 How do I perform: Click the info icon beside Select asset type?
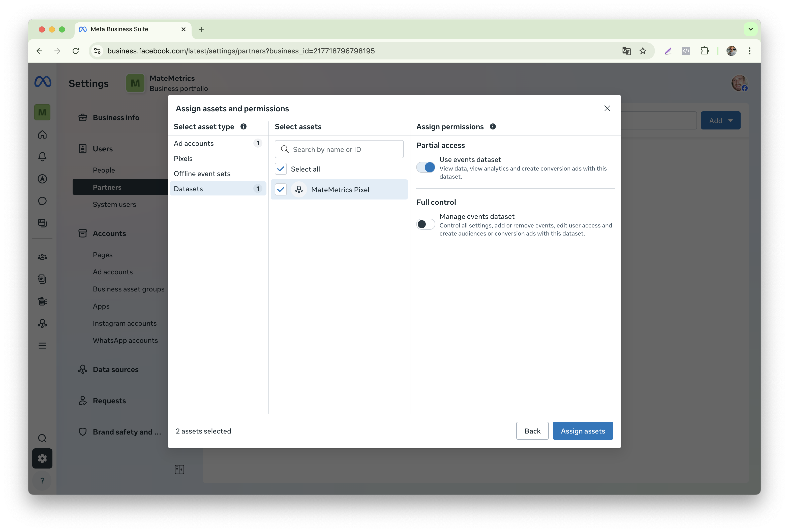[244, 126]
